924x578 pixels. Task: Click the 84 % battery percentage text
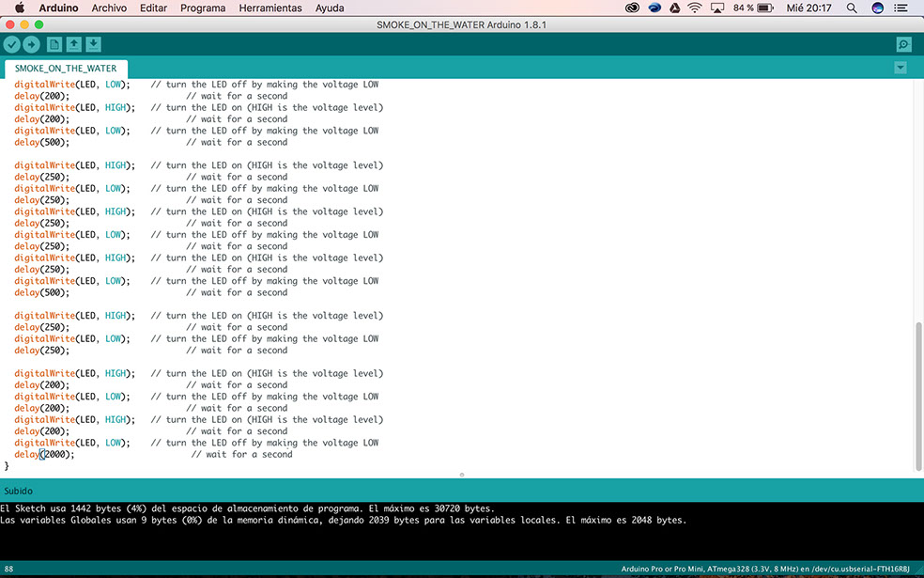pyautogui.click(x=743, y=8)
